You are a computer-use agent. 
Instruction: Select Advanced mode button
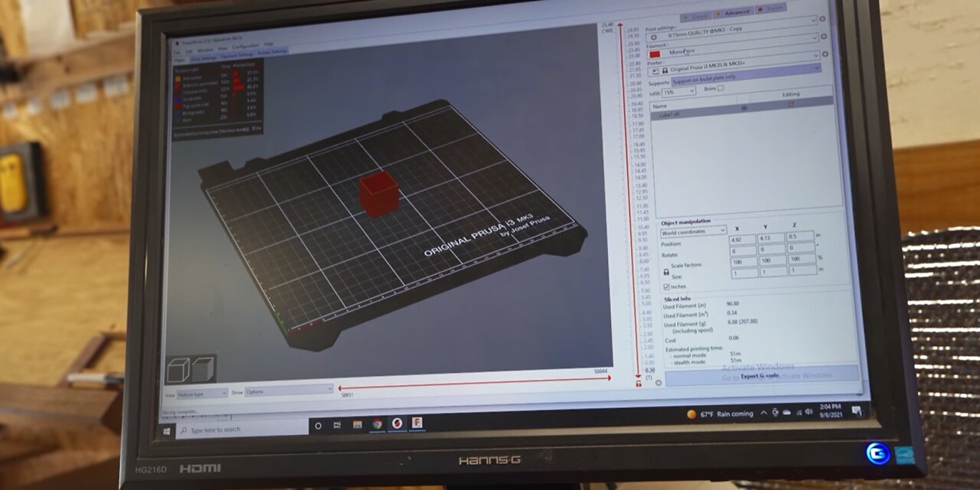pyautogui.click(x=733, y=14)
